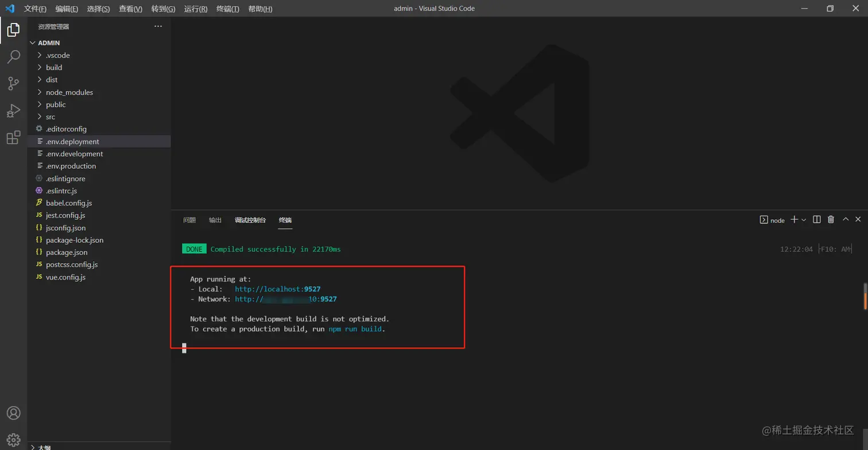Expand the public folder
The height and width of the screenshot is (450, 868).
pyautogui.click(x=99, y=104)
